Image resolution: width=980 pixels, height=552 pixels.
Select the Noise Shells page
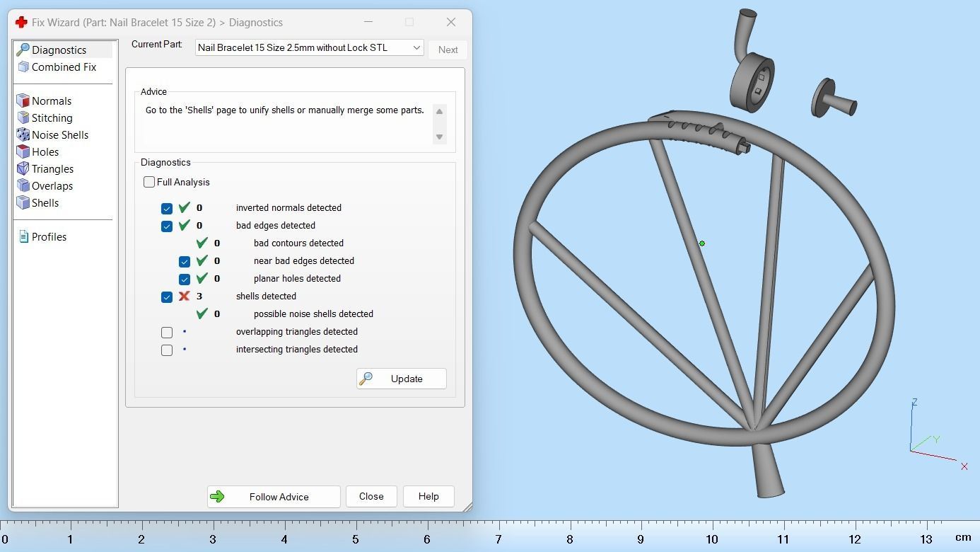pyautogui.click(x=60, y=134)
